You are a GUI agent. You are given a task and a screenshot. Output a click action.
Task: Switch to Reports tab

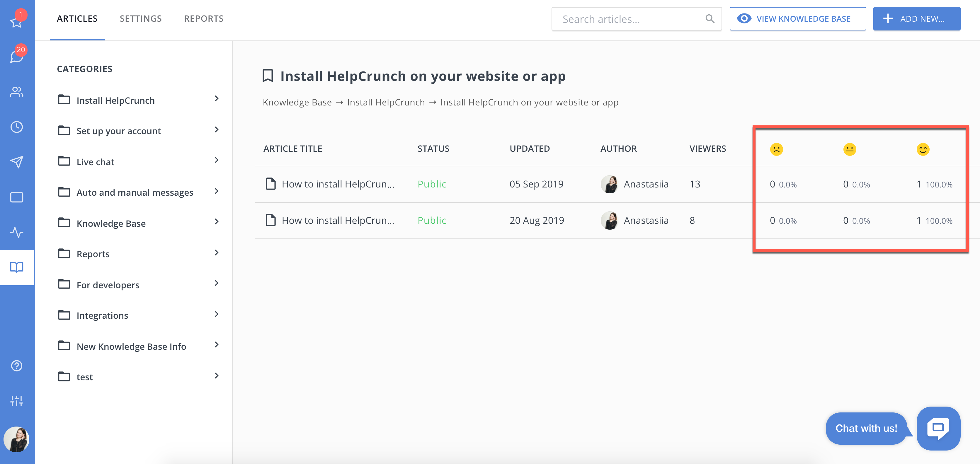pos(204,19)
